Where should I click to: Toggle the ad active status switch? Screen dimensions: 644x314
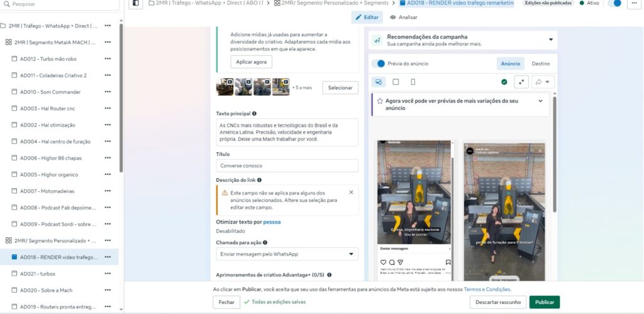coord(614,3)
